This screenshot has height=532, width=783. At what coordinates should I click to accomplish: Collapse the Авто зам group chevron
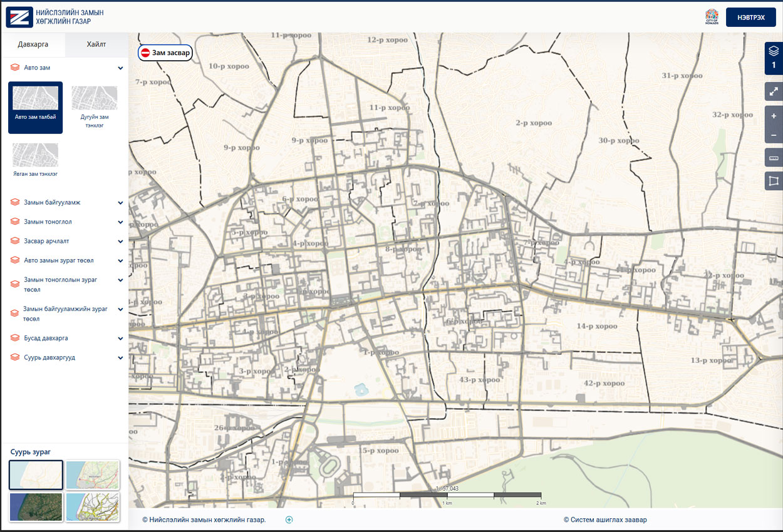120,68
